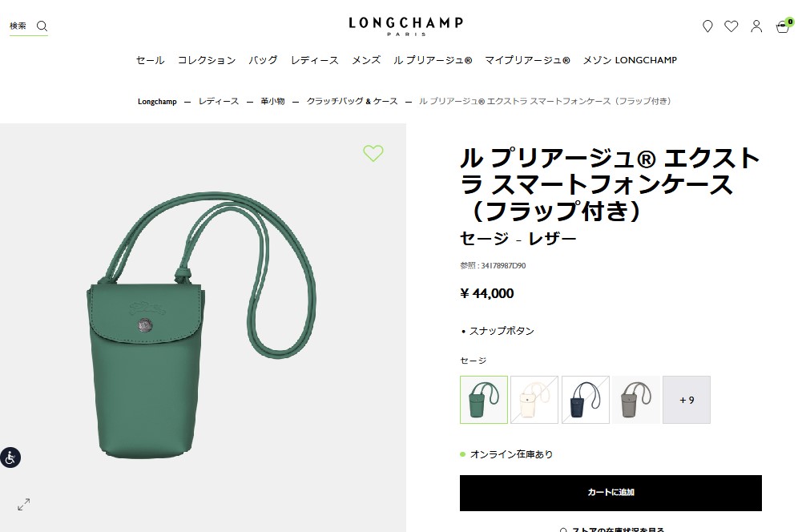Open the セール menu
The height and width of the screenshot is (532, 802).
(x=151, y=60)
